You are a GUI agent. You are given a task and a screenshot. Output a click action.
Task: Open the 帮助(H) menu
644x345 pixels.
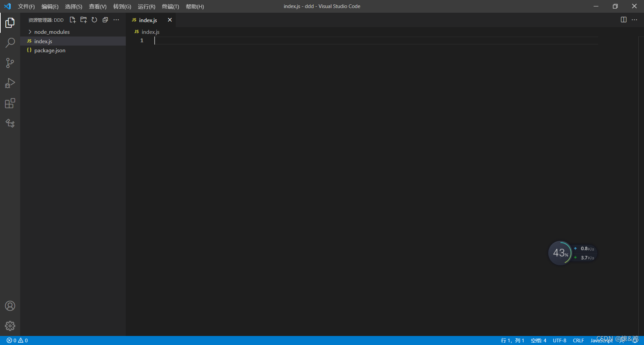[x=195, y=6]
